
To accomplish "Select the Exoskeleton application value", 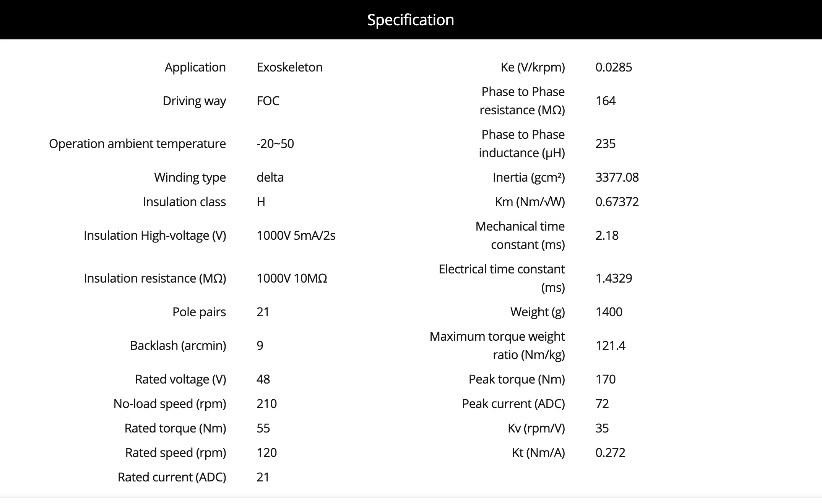I will 289,67.
